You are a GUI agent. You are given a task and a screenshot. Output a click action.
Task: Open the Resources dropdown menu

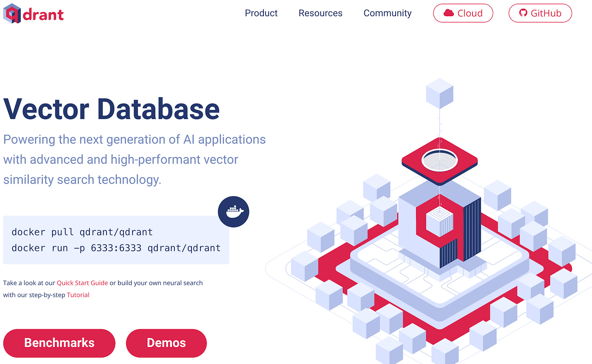coord(320,13)
